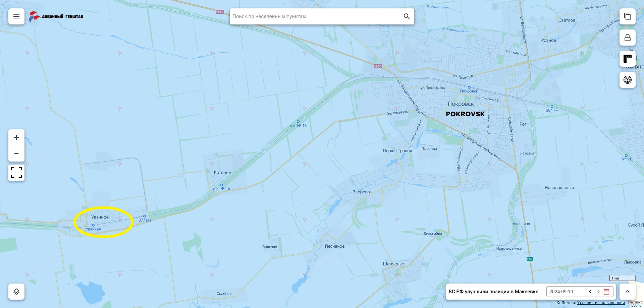The width and height of the screenshot is (644, 308).
Task: Click the 377 км rail stop marker
Action: point(145,216)
